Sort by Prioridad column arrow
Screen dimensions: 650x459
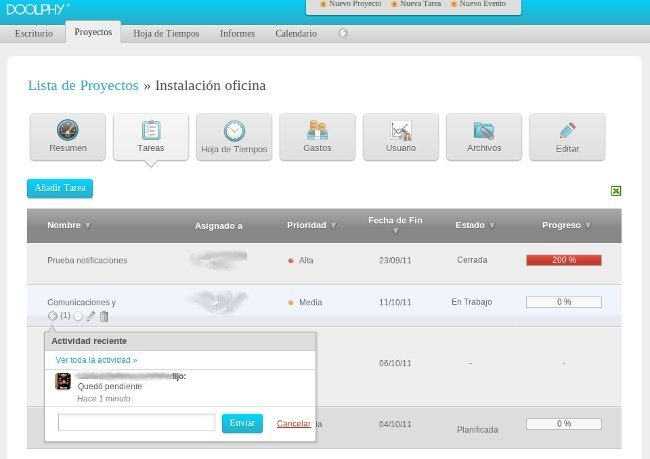333,226
